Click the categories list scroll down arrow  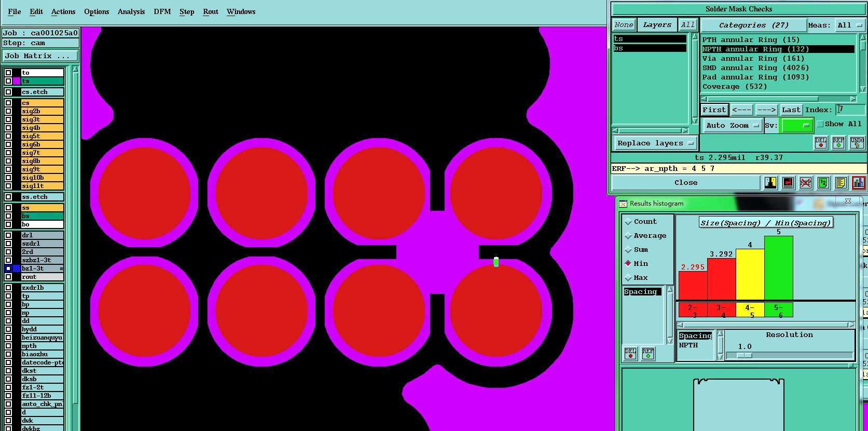(863, 89)
